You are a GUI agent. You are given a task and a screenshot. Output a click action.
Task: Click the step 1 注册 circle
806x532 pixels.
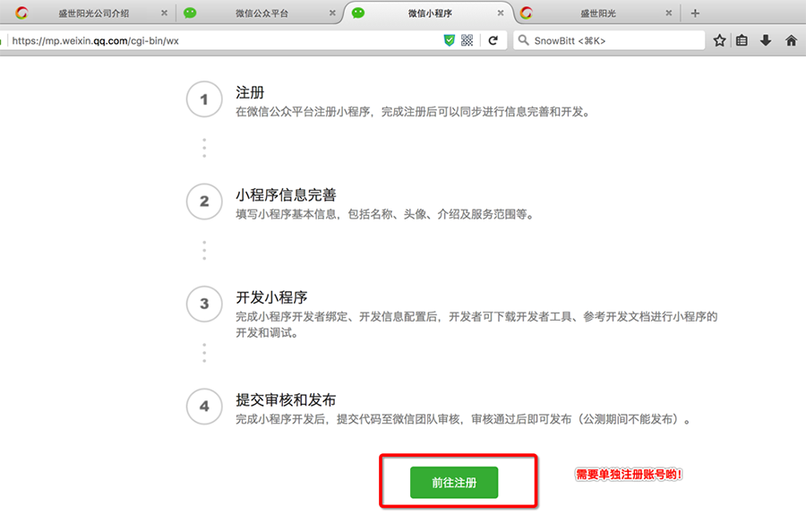204,99
